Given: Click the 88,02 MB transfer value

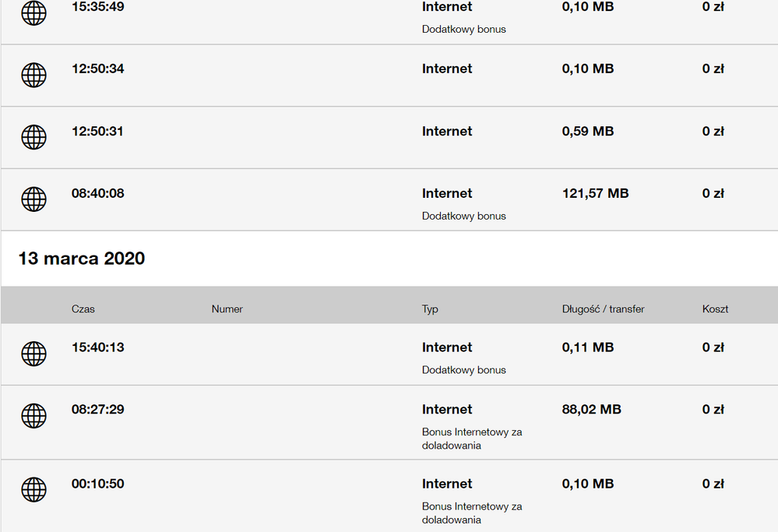Looking at the screenshot, I should [591, 410].
